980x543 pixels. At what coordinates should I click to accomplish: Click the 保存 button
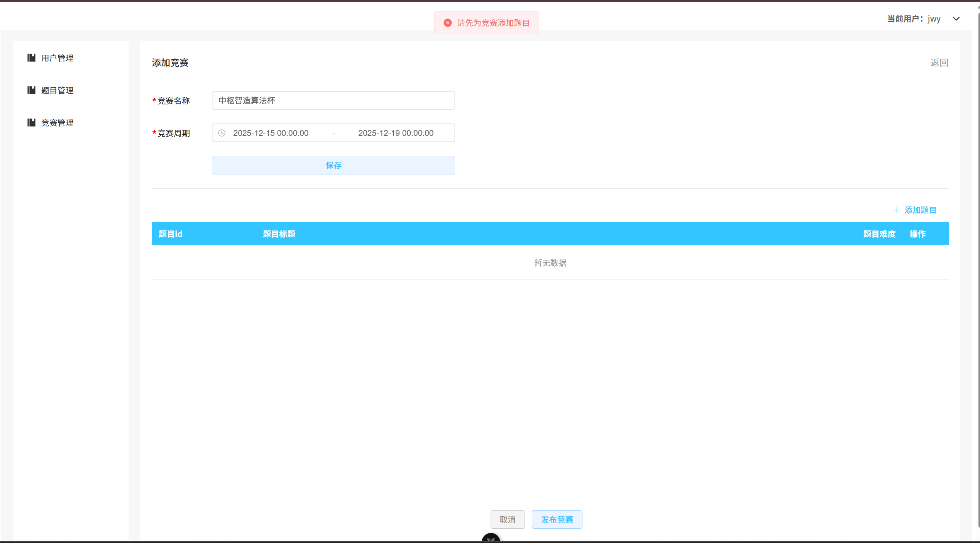tap(333, 165)
